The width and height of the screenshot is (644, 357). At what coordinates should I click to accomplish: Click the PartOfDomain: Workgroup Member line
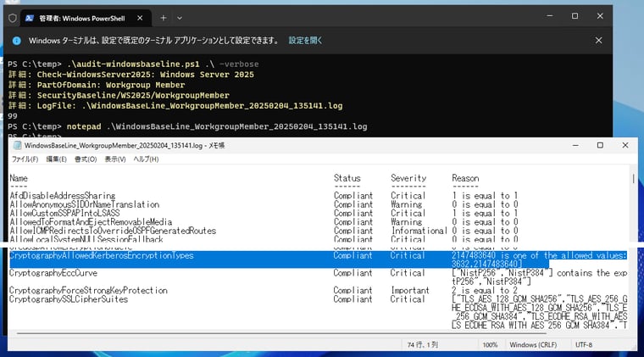97,85
